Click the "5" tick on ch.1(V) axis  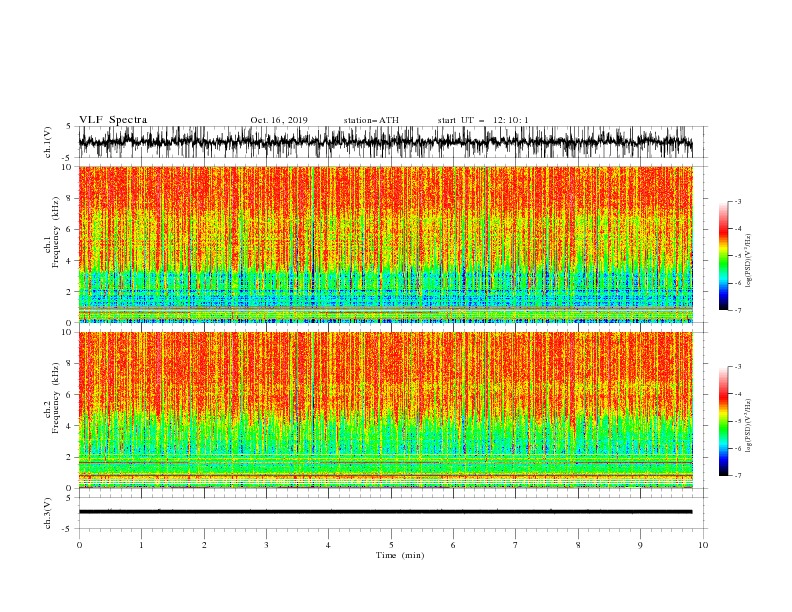pyautogui.click(x=69, y=126)
